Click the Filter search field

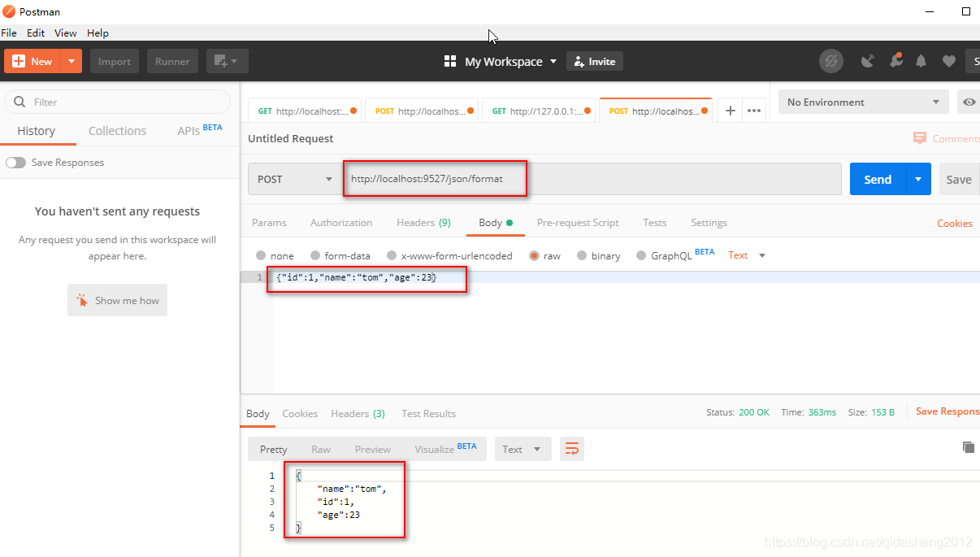click(118, 102)
